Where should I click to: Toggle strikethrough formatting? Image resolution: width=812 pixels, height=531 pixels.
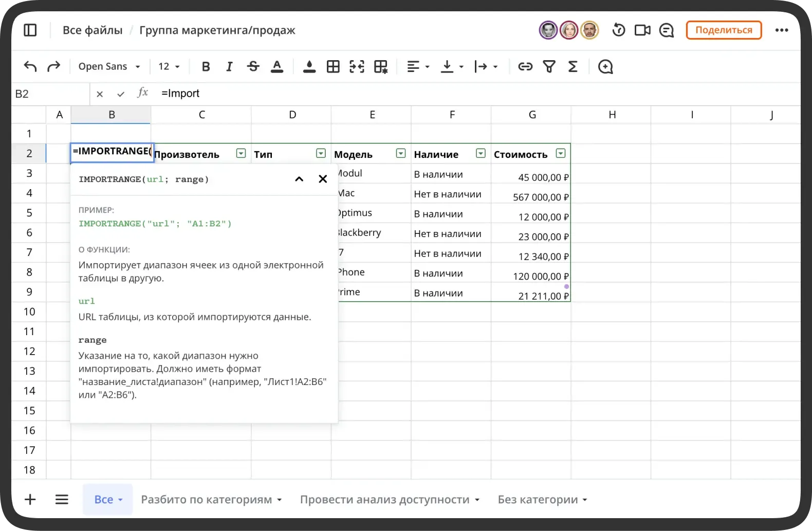pyautogui.click(x=253, y=66)
